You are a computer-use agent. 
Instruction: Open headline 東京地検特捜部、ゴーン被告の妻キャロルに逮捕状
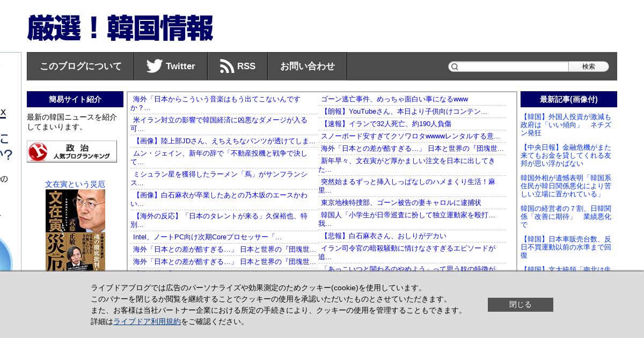401,203
